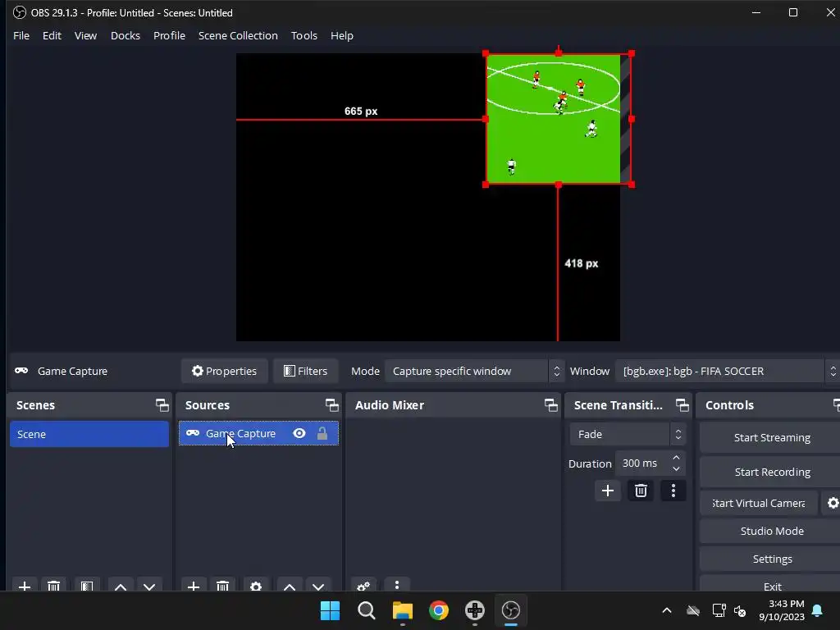
Task: Open OBS Settings
Action: pyautogui.click(x=771, y=559)
